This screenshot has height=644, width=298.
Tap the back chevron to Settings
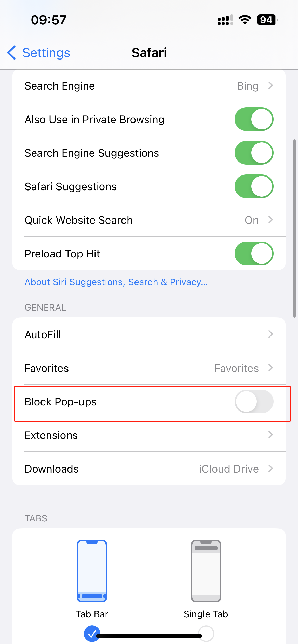pos(12,53)
